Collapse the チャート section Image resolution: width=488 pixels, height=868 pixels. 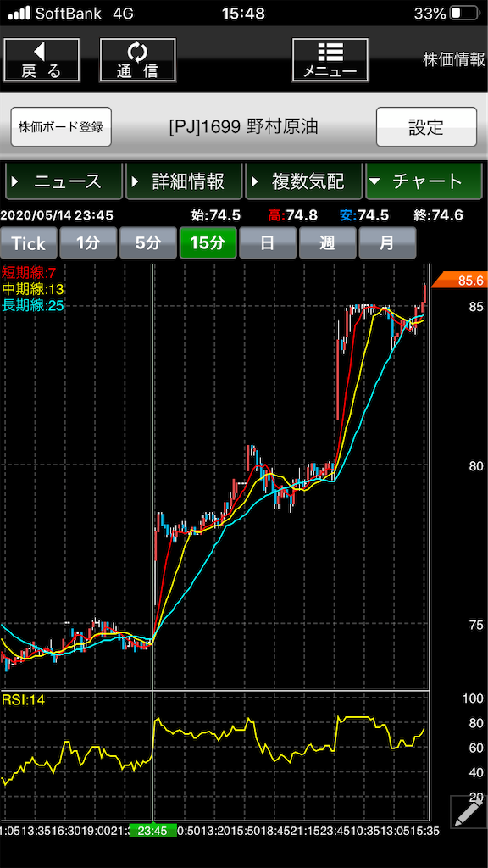coord(424,181)
